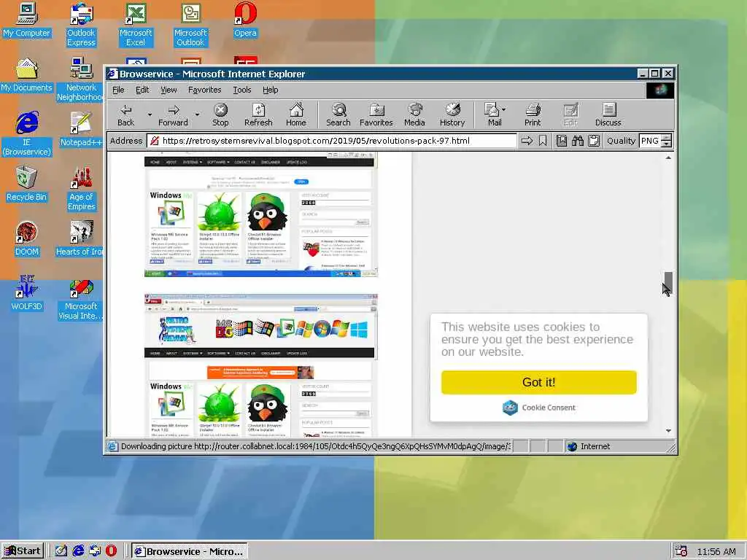Launch Opera from quick launch bar
Screen dimensions: 747x560
111,551
